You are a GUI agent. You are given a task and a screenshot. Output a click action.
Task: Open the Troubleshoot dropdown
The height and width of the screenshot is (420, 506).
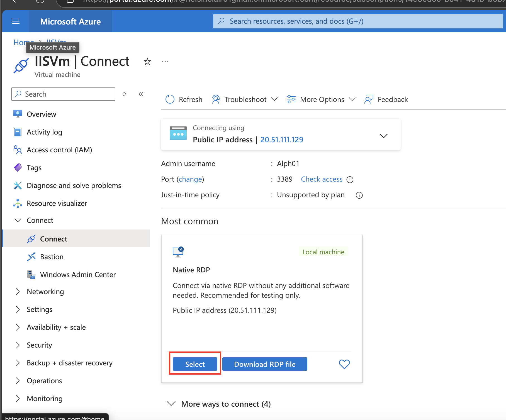point(245,99)
